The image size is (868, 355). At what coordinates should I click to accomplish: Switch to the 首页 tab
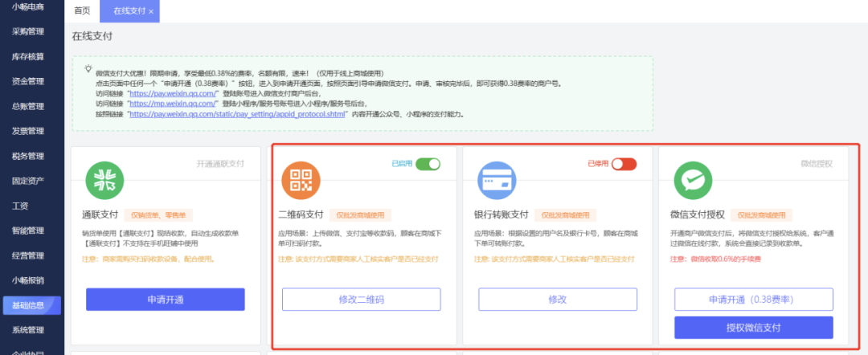tap(82, 11)
